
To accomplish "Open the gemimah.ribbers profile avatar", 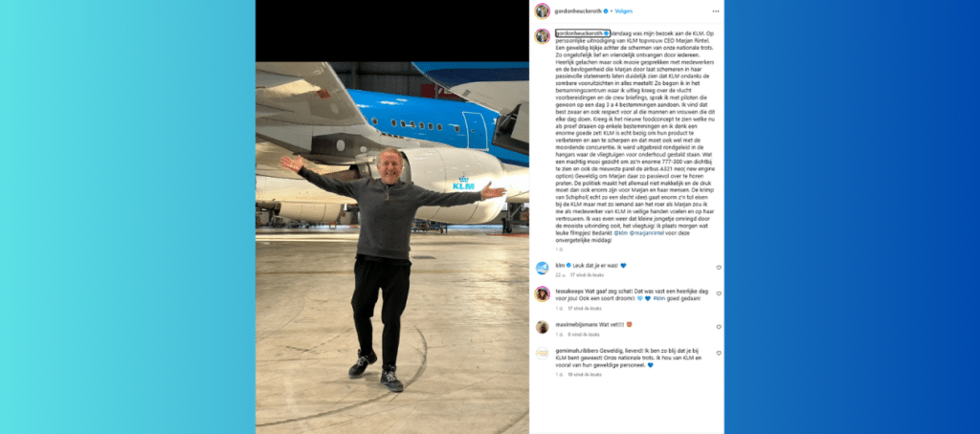I will point(542,353).
